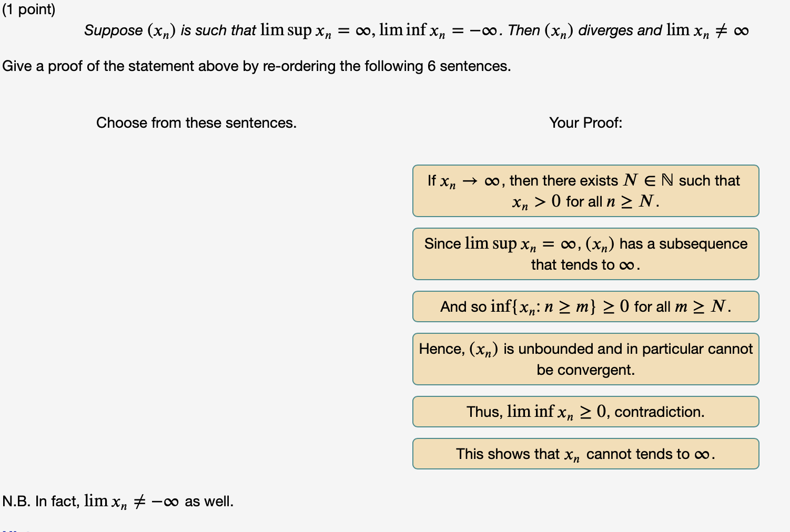Click the '(1 point)' label

tap(29, 9)
